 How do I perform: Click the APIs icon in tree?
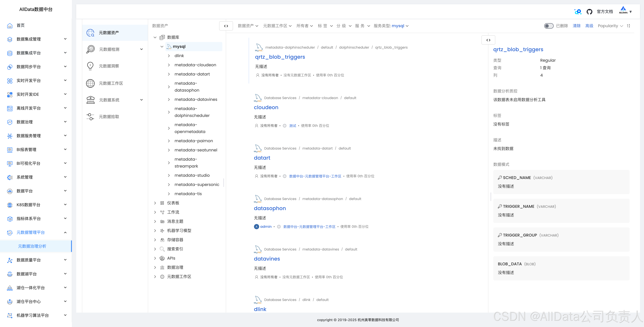(162, 258)
